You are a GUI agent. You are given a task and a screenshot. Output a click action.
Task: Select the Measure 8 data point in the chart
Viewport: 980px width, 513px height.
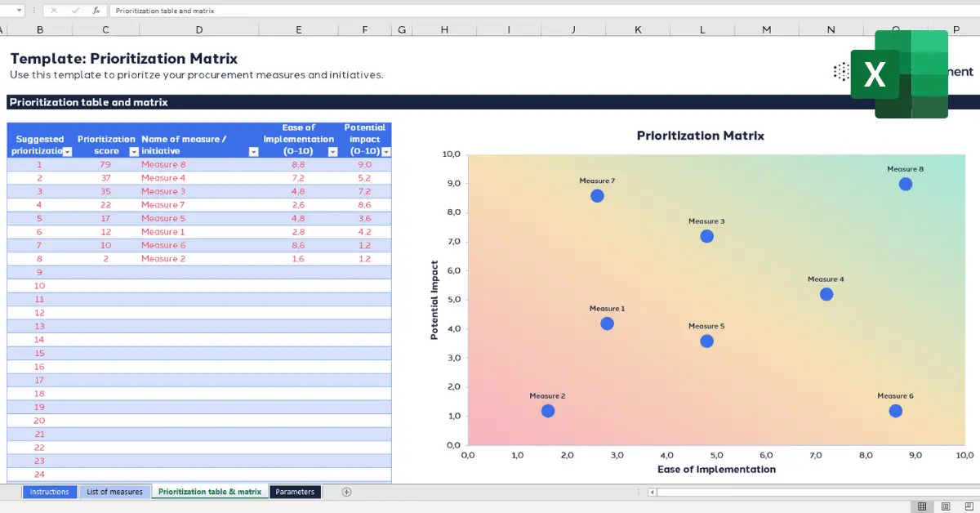905,184
